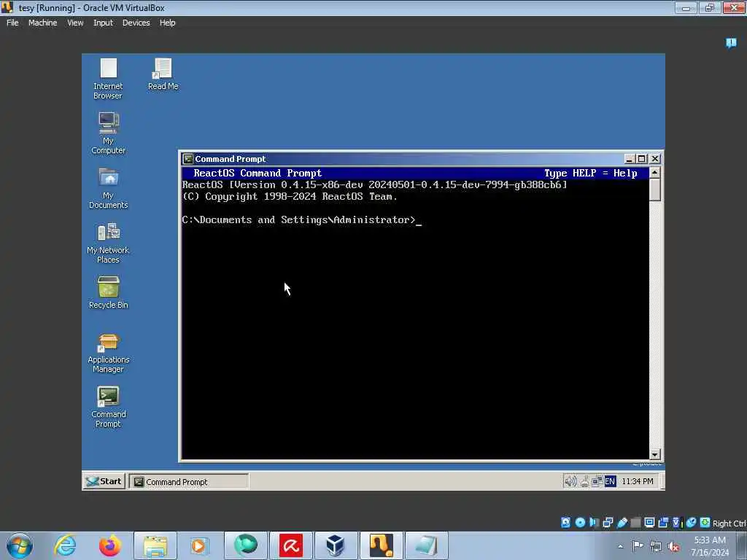This screenshot has width=747, height=560.
Task: Click the muted volume Windows tray icon
Action: 673,547
